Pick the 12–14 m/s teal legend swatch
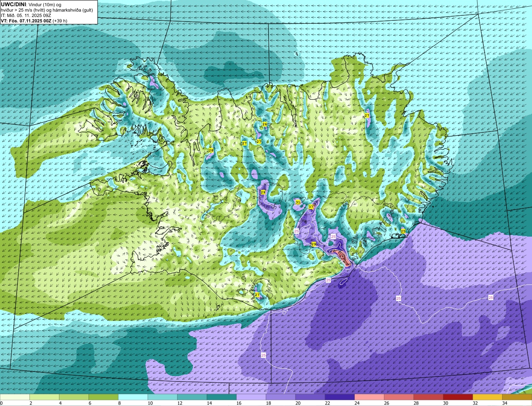This screenshot has height=406, width=532. (192, 397)
